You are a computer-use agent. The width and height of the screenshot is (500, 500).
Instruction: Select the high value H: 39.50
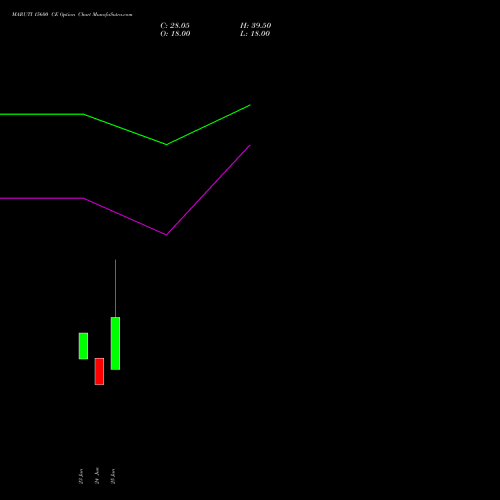point(255,26)
